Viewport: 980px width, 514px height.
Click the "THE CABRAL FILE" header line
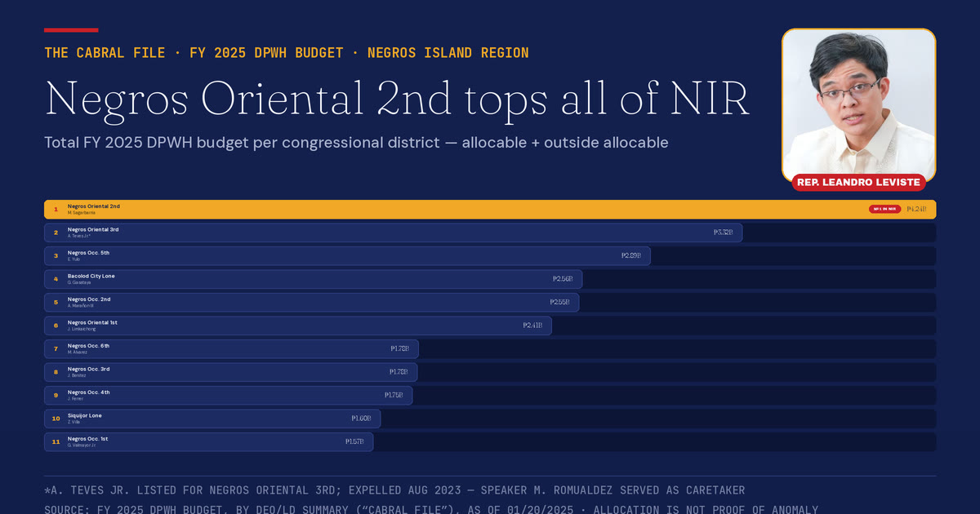click(287, 53)
